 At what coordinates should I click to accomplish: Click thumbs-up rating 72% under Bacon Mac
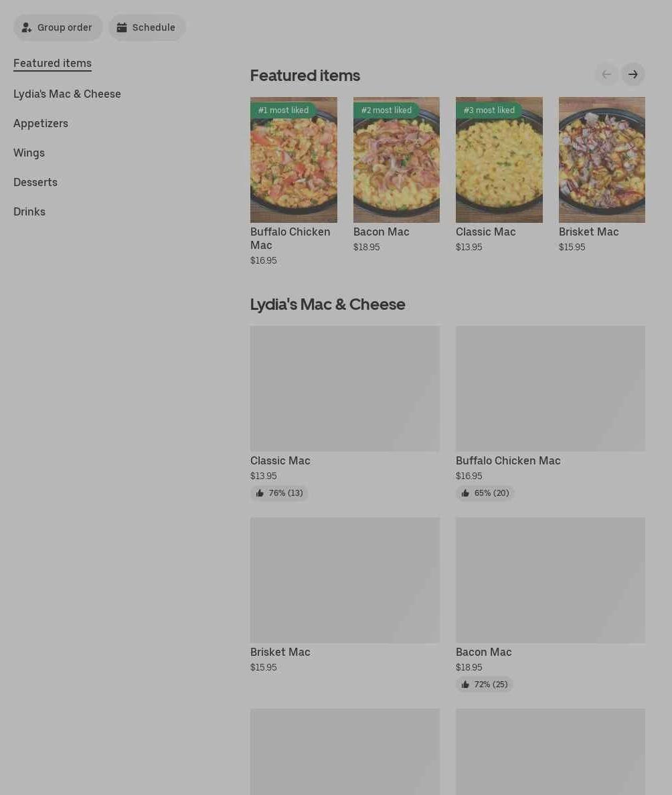pos(484,685)
